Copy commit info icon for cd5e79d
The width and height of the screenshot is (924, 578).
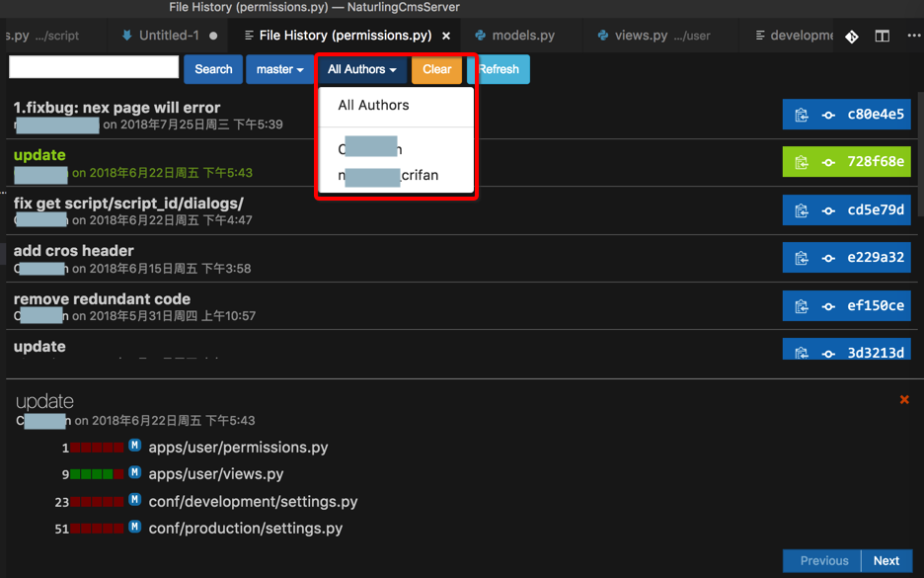click(x=801, y=210)
